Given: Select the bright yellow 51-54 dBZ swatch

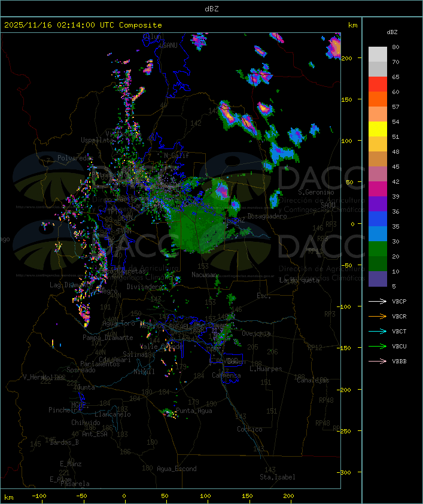Looking at the screenshot, I should (x=378, y=129).
